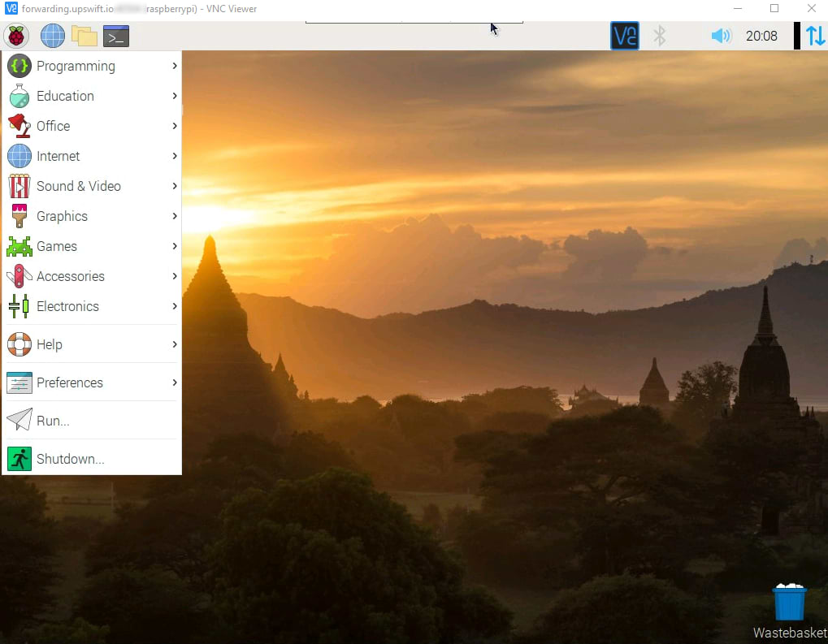Click the Sound & Video popcorn icon

19,186
